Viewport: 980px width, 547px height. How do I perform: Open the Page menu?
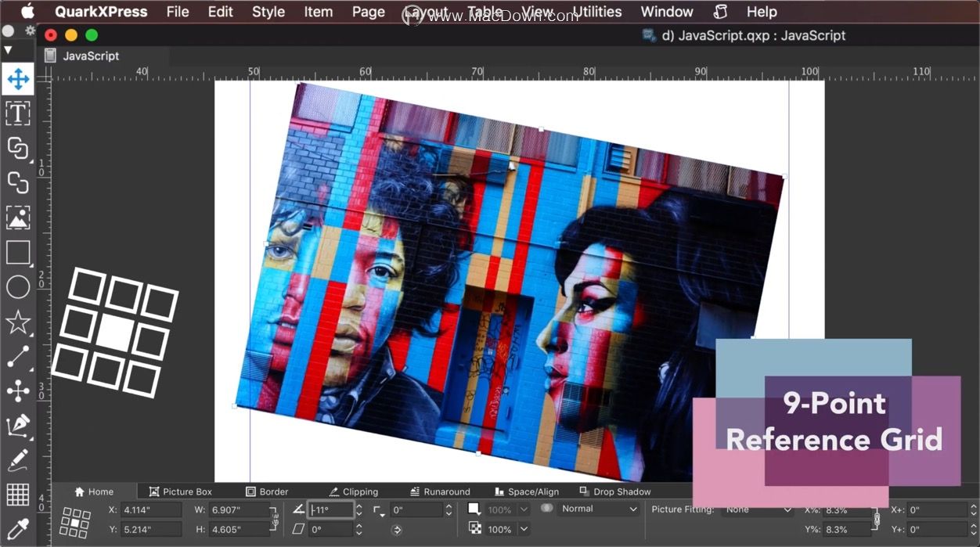(368, 12)
